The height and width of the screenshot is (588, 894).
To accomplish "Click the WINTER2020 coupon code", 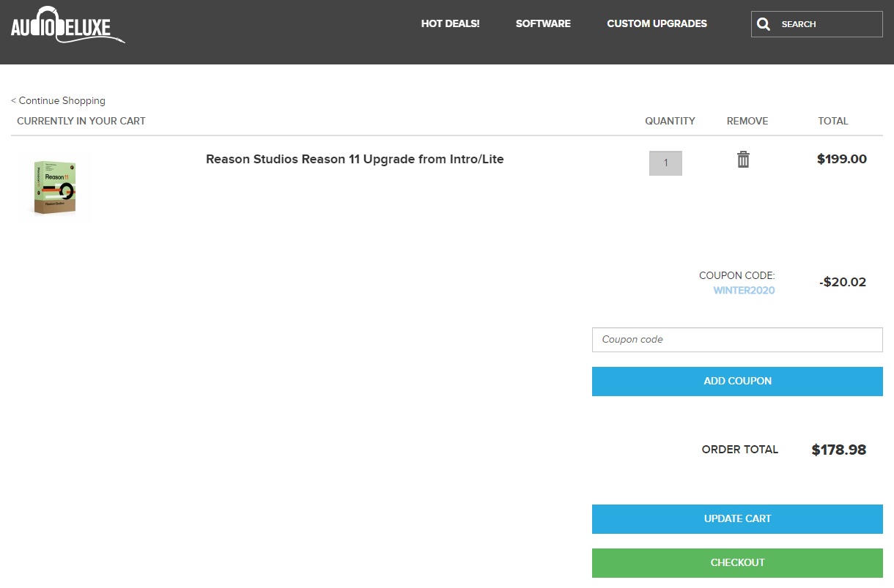I will point(744,291).
